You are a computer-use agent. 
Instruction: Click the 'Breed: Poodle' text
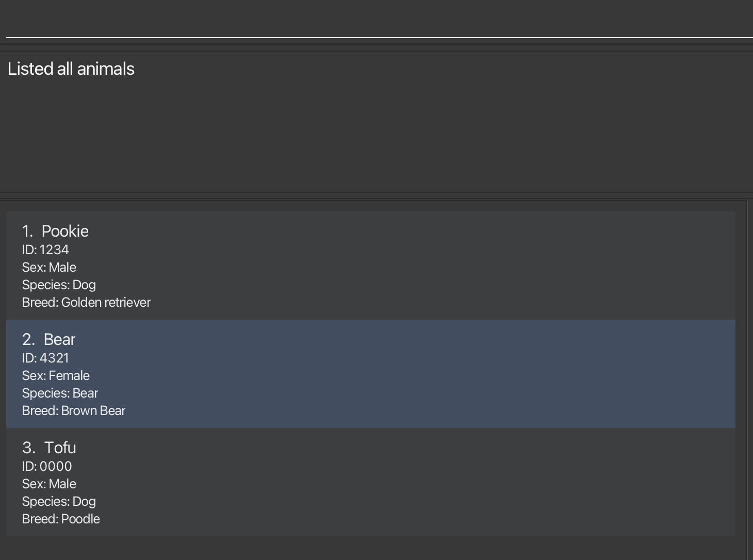click(61, 519)
